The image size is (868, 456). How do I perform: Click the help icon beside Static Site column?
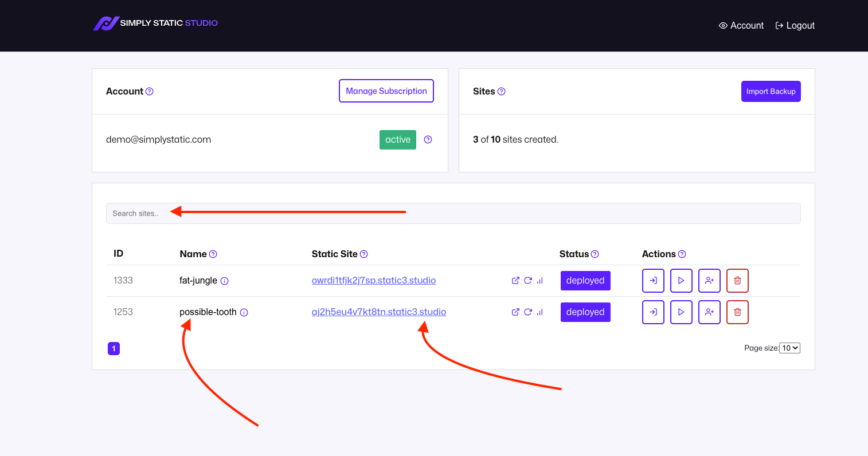tap(364, 254)
